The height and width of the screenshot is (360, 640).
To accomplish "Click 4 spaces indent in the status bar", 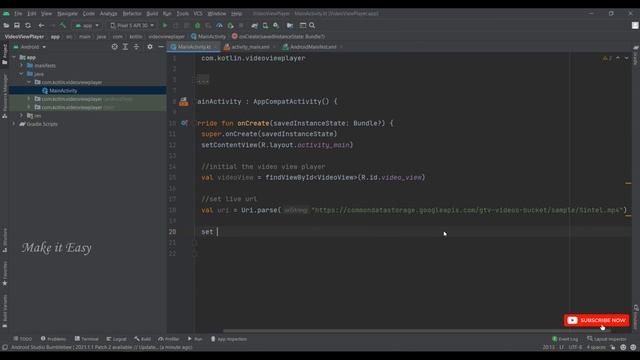I will (x=596, y=347).
